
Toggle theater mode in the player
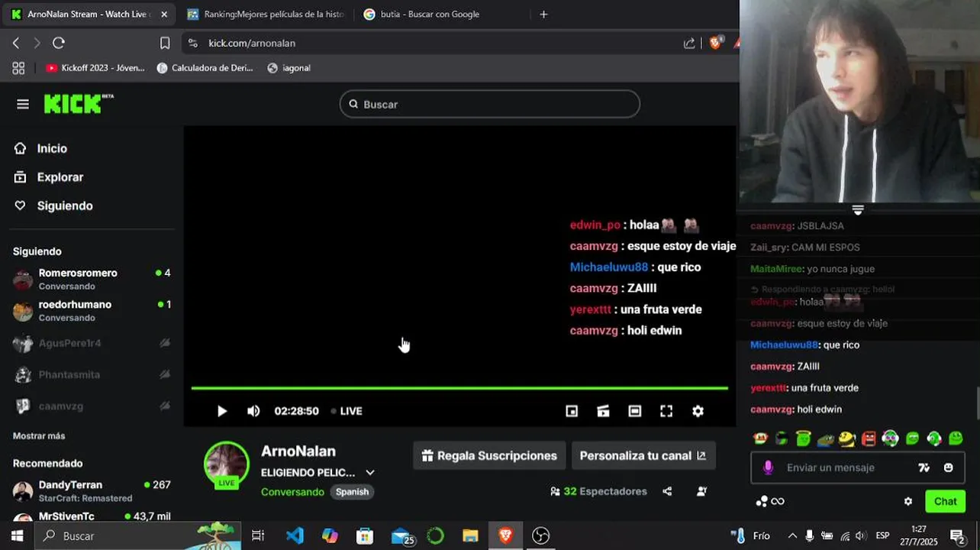(x=635, y=411)
